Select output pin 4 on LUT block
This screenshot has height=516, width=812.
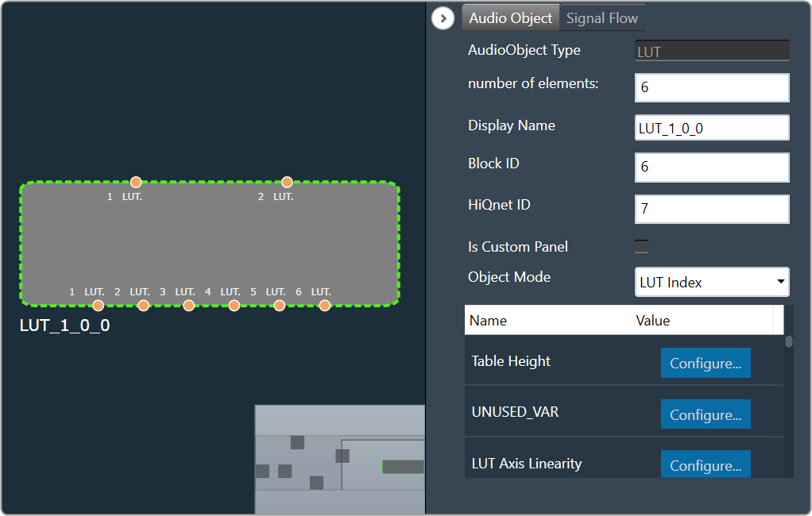coord(234,306)
